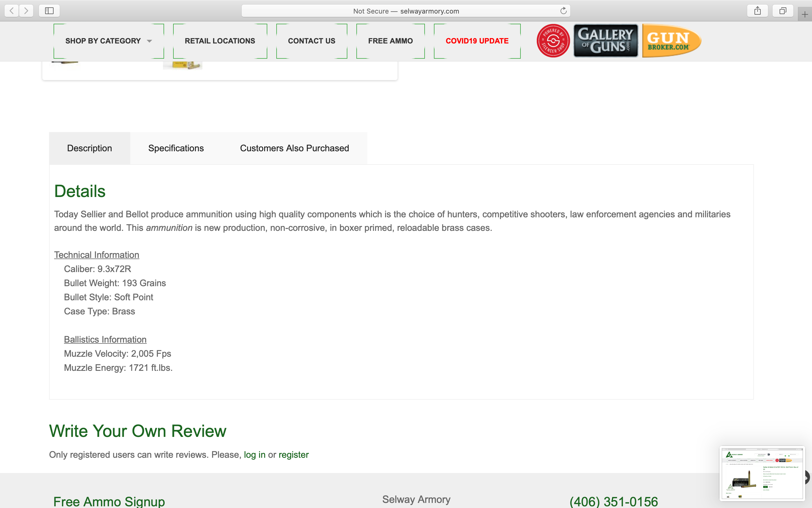Screen dimensions: 812x508
Task: Click the Details heading
Action: [x=80, y=191]
